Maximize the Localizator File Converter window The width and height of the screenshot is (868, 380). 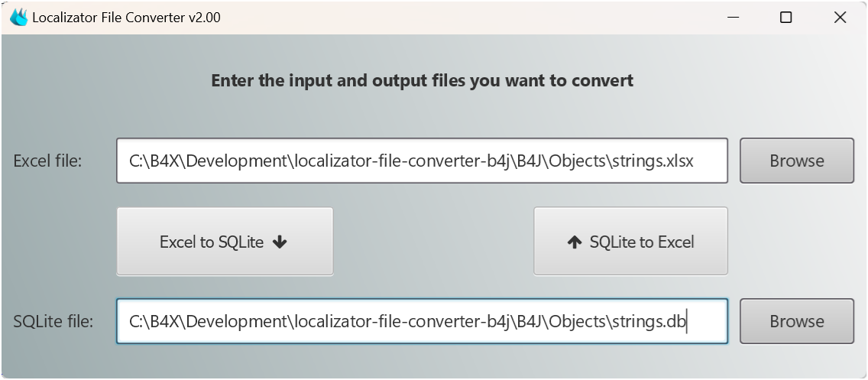[785, 18]
